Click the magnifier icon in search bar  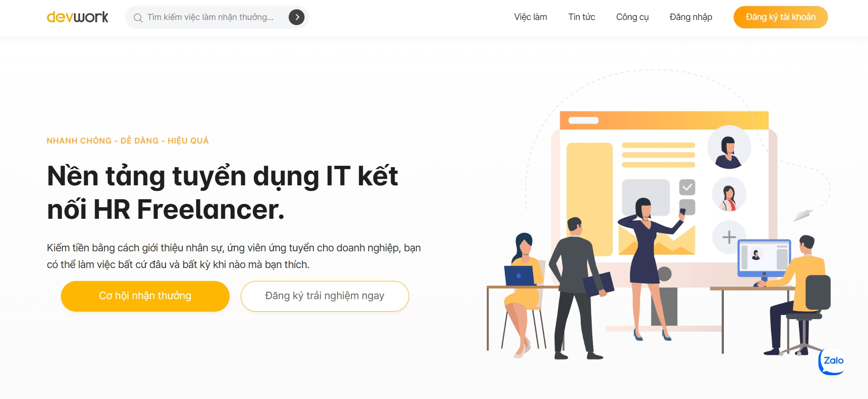(x=138, y=18)
